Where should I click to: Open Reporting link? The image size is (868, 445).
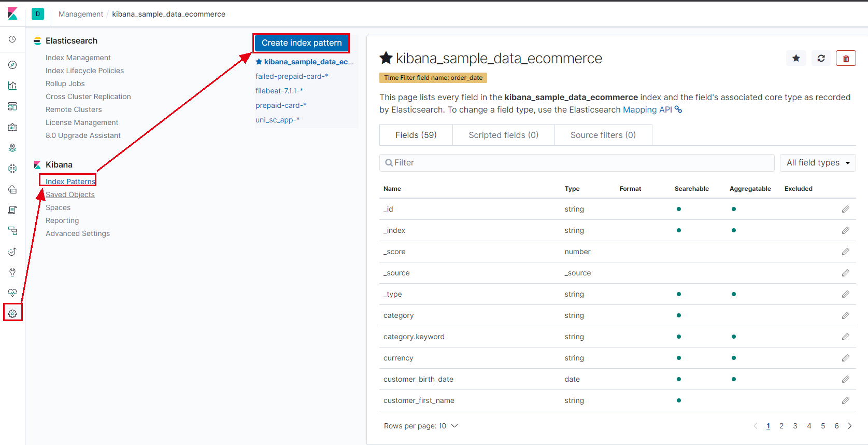tap(62, 220)
